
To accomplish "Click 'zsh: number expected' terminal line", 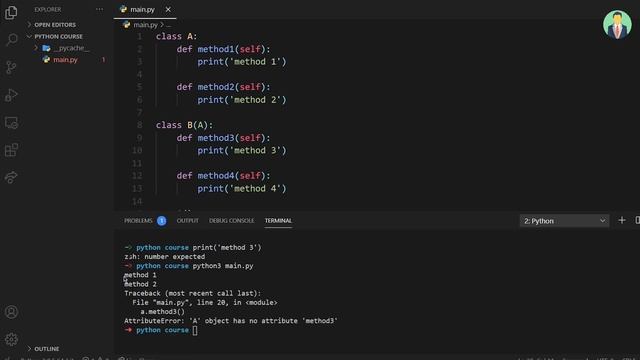I will point(164,257).
